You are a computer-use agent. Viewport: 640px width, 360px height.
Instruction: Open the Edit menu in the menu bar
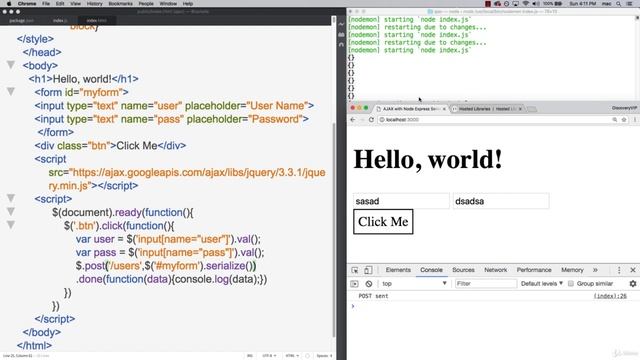click(60, 4)
